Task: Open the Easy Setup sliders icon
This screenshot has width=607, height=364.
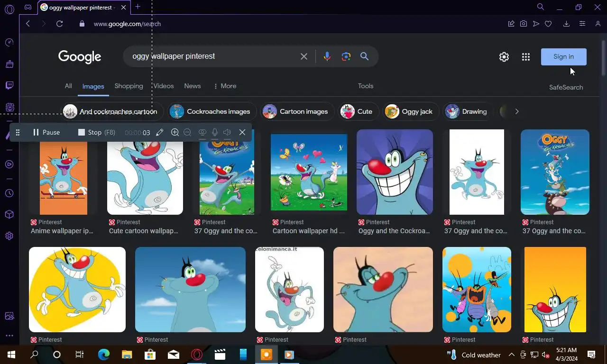Action: [x=582, y=24]
